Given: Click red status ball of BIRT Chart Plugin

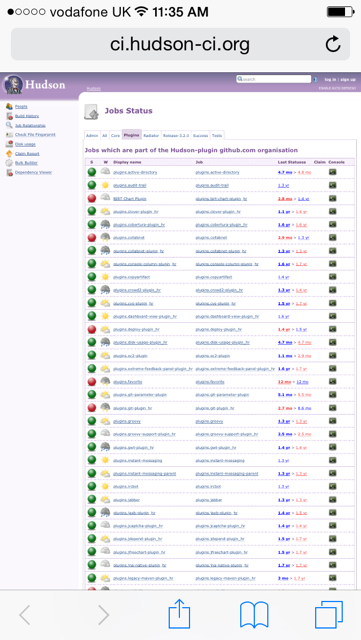Looking at the screenshot, I should click(92, 198).
